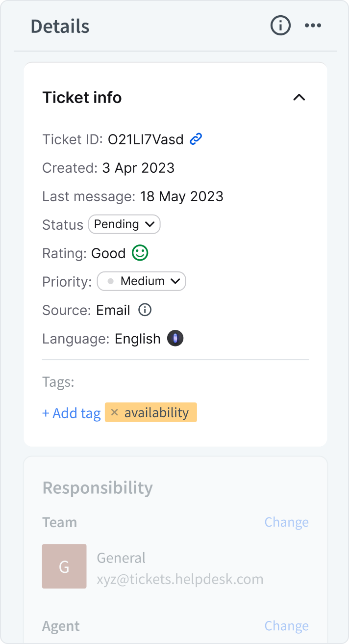Click Change next to Agent
This screenshot has height=644, width=349.
coord(286,626)
